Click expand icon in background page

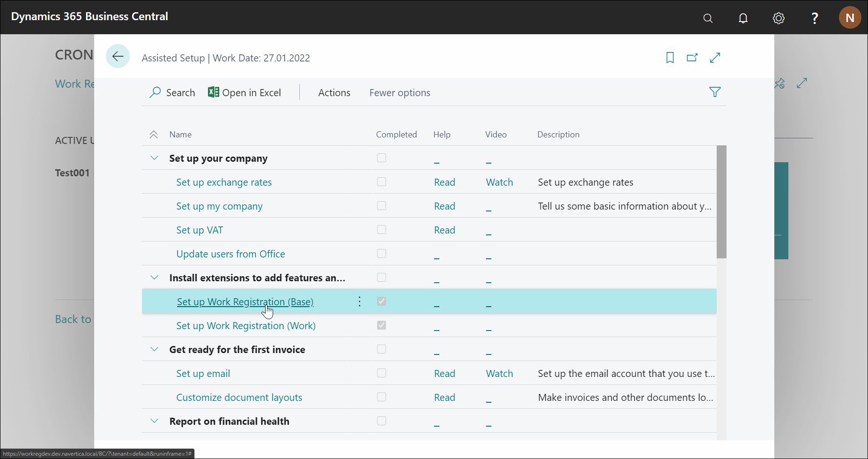tap(802, 83)
